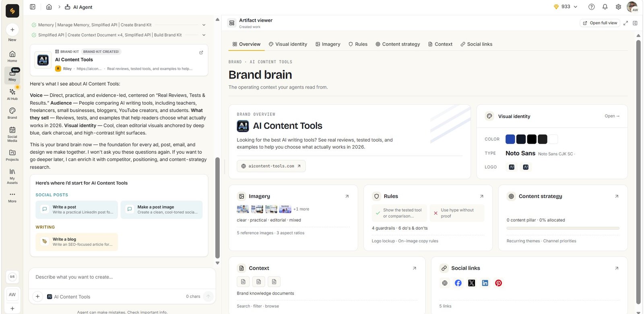
Task: Expand Create Context Document step chevron
Action: click(204, 35)
